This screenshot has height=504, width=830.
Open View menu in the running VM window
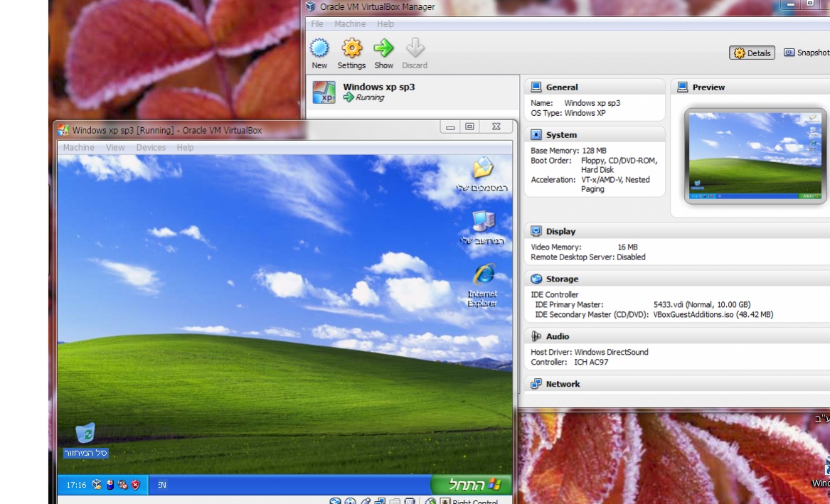click(115, 148)
